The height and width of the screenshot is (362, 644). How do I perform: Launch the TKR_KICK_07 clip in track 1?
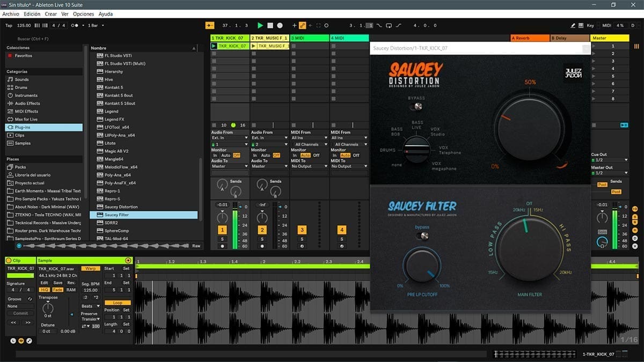click(214, 46)
